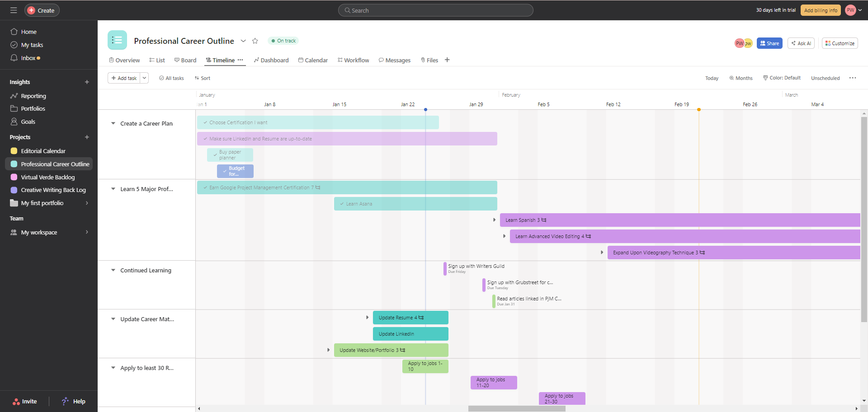Toggle completion of Choose Certification I want

[x=205, y=122]
